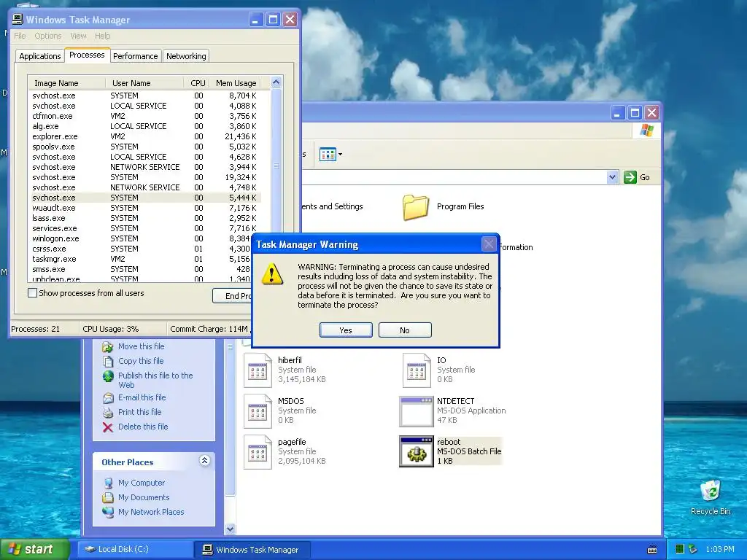Viewport: 747px width, 560px height.
Task: Click the red X Delete this file icon
Action: tap(108, 427)
